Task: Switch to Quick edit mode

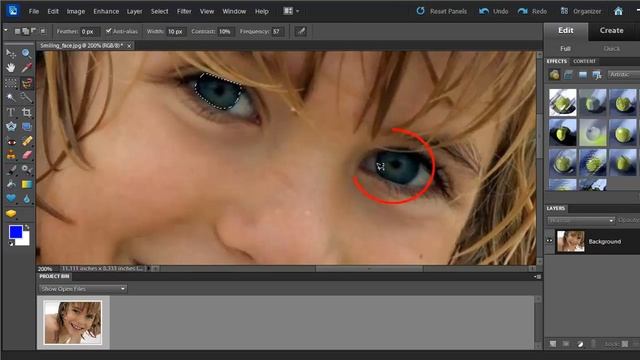Action: click(x=611, y=49)
